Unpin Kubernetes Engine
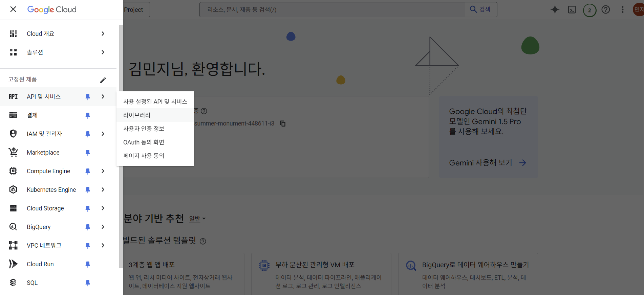 [88, 190]
